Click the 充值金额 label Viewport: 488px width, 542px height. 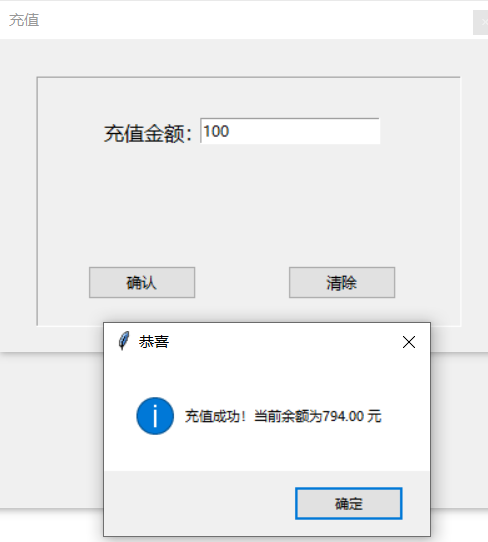click(x=148, y=134)
